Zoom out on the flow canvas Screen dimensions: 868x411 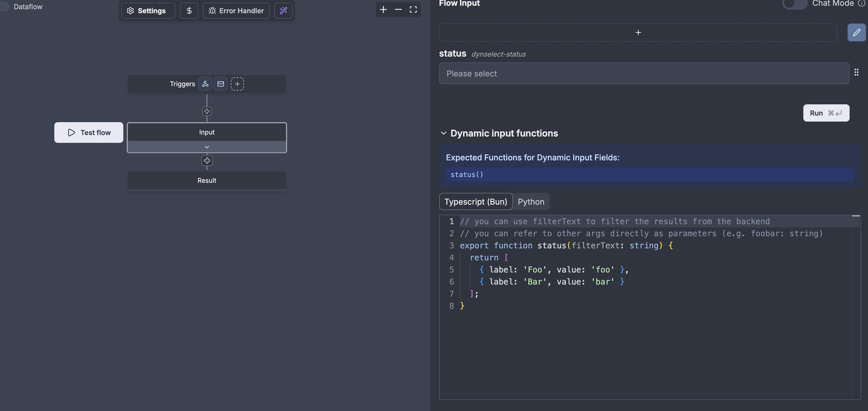point(398,9)
